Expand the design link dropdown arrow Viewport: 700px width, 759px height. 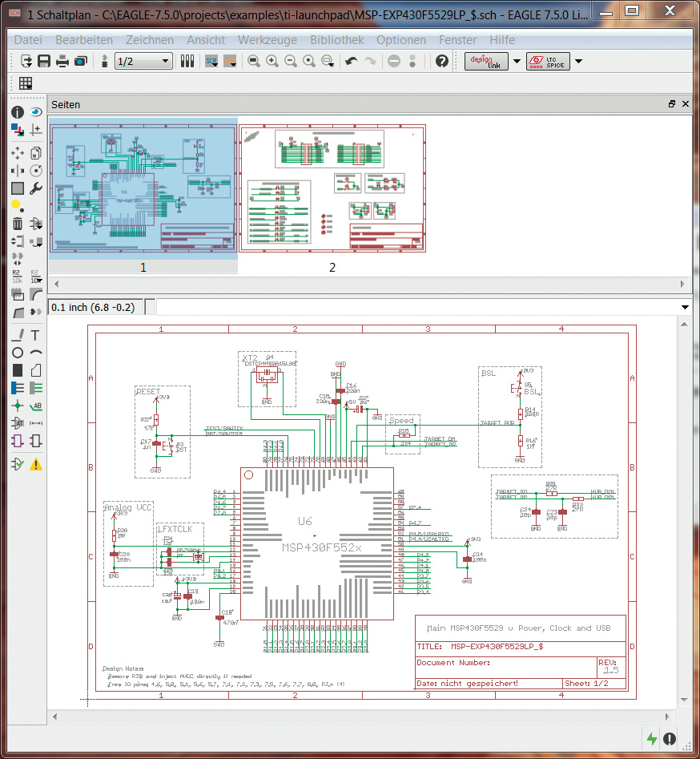point(517,61)
